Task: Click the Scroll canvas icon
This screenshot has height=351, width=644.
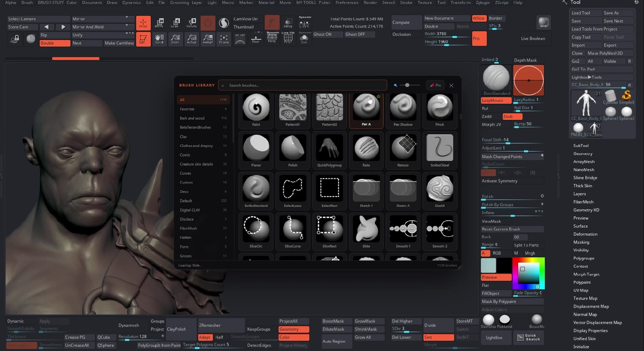Action: (159, 39)
